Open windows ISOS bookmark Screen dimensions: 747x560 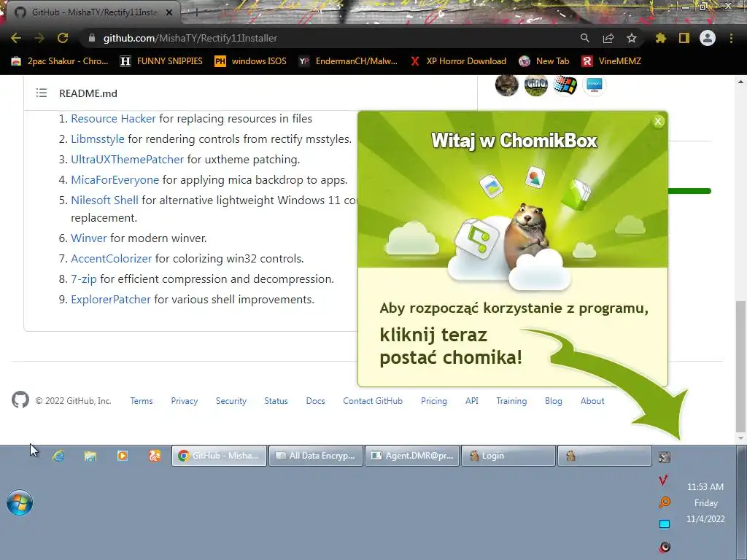tap(251, 61)
